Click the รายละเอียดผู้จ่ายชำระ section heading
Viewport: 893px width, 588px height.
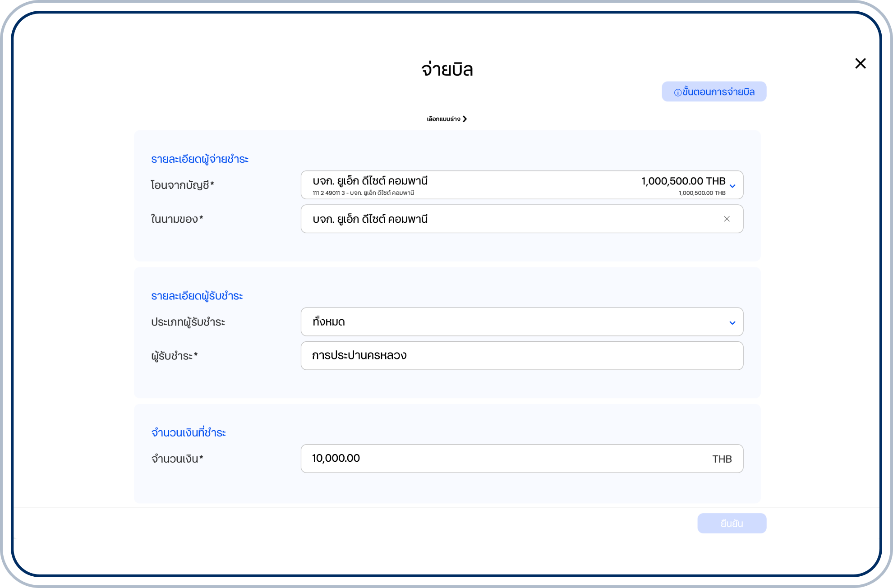click(200, 159)
